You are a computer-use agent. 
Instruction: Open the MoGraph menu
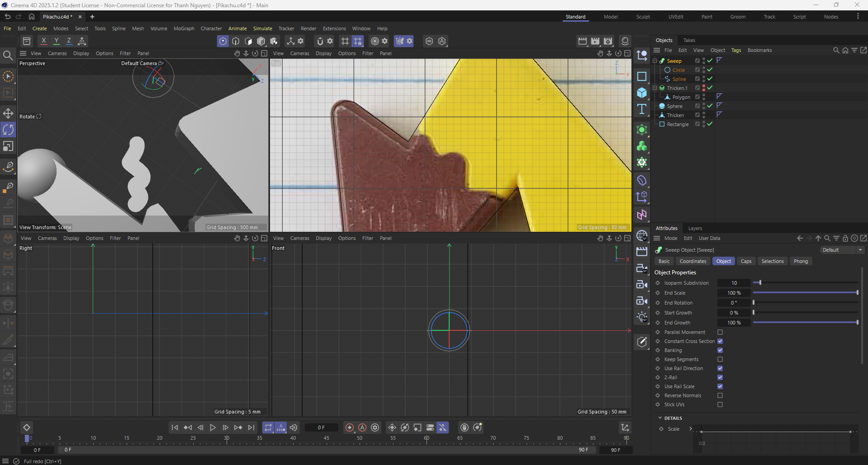coord(184,28)
